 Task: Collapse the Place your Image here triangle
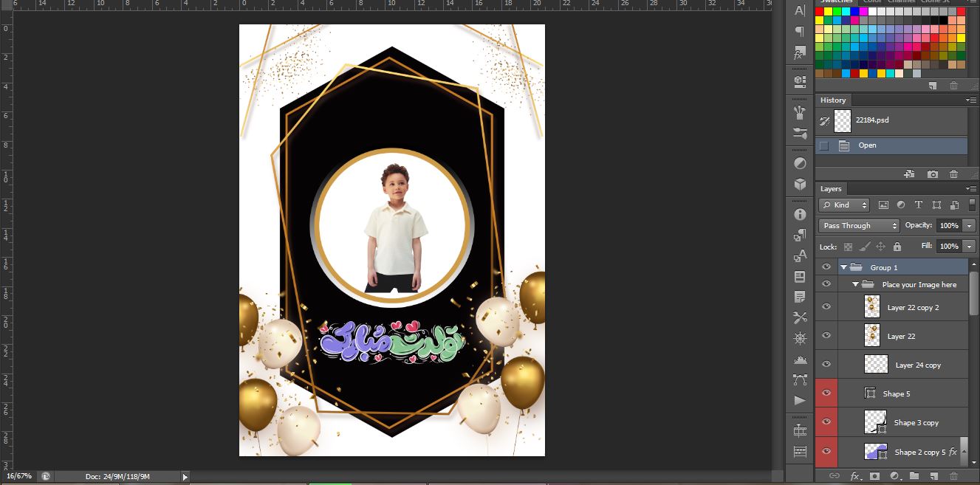click(x=856, y=284)
